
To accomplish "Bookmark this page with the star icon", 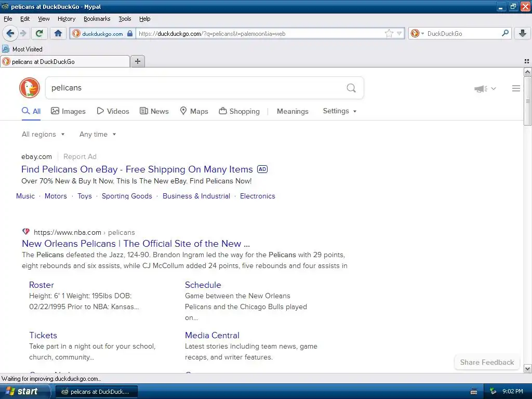I will [x=389, y=33].
